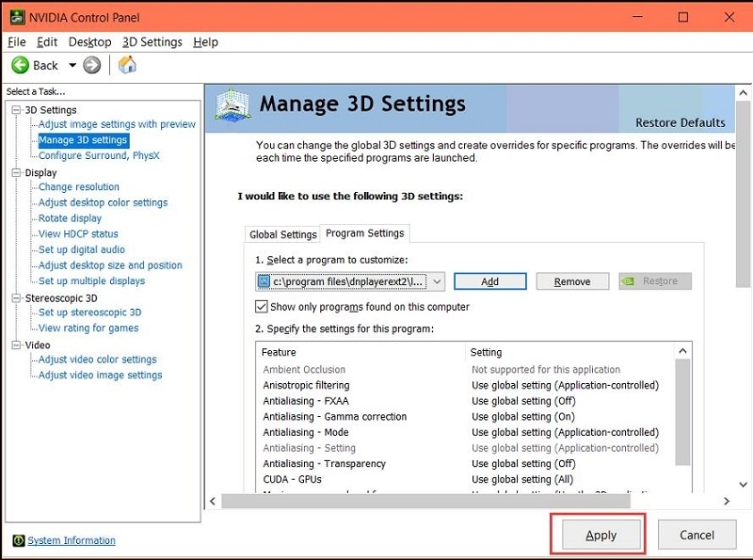Click the green Back arrow icon
Screen dimensions: 753x560
[x=20, y=65]
